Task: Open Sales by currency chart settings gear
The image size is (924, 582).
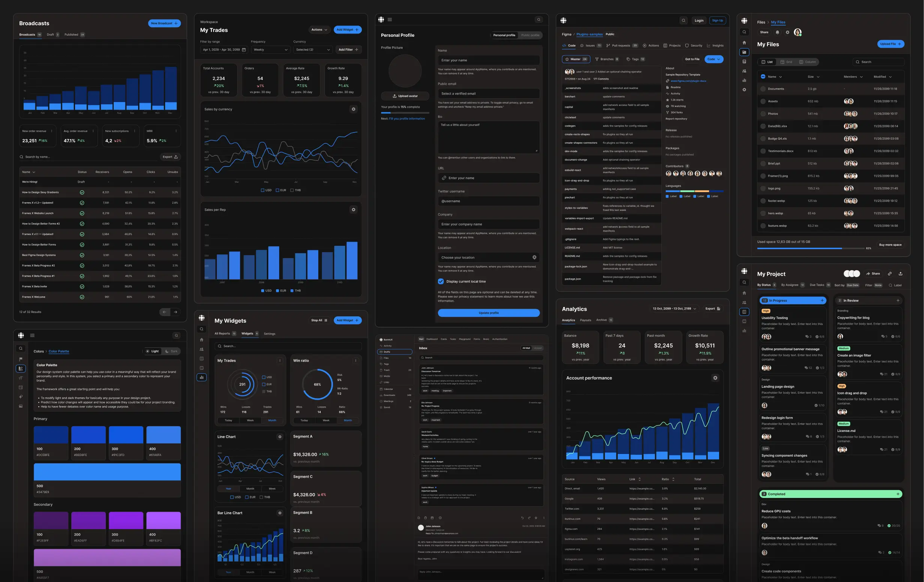Action: point(354,109)
